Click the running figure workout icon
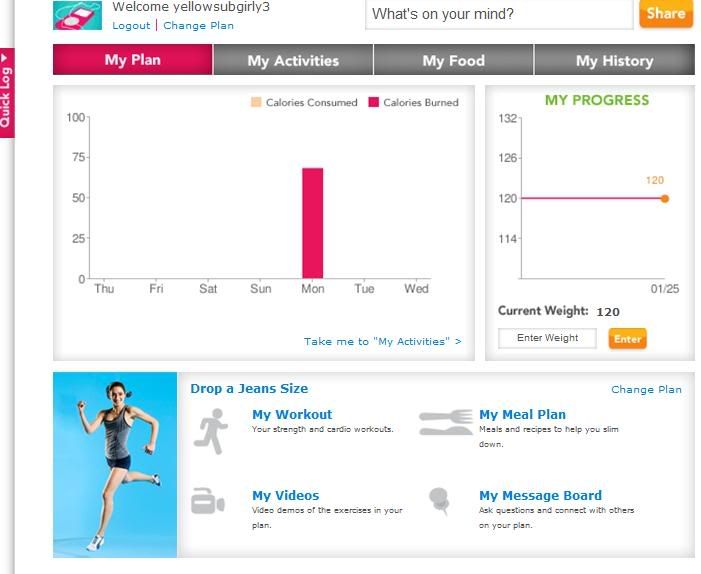This screenshot has height=574, width=701. pyautogui.click(x=211, y=430)
